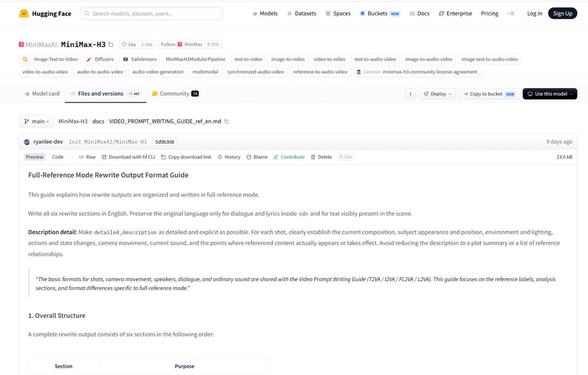Click the Safe scan badge
The width and height of the screenshot is (588, 375).
[346, 157]
